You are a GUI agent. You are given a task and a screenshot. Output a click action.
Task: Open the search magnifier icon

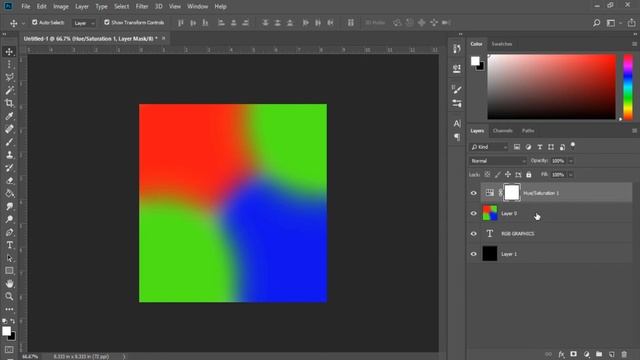596,23
